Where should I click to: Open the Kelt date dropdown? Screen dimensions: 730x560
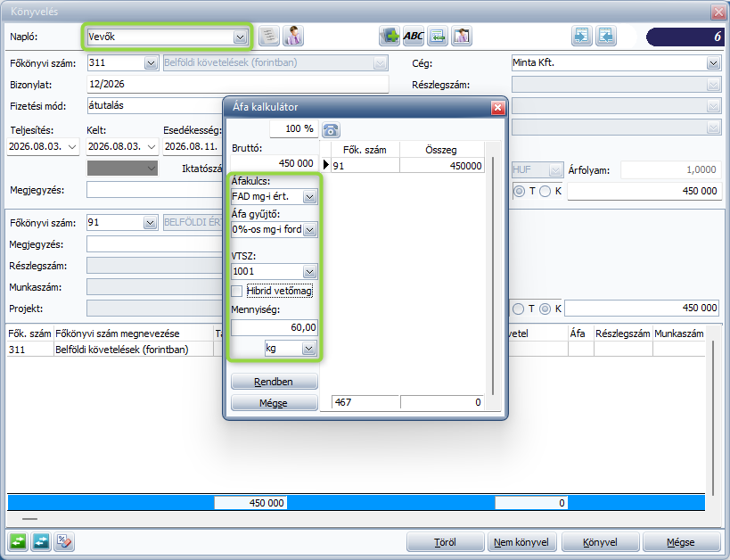coord(152,147)
